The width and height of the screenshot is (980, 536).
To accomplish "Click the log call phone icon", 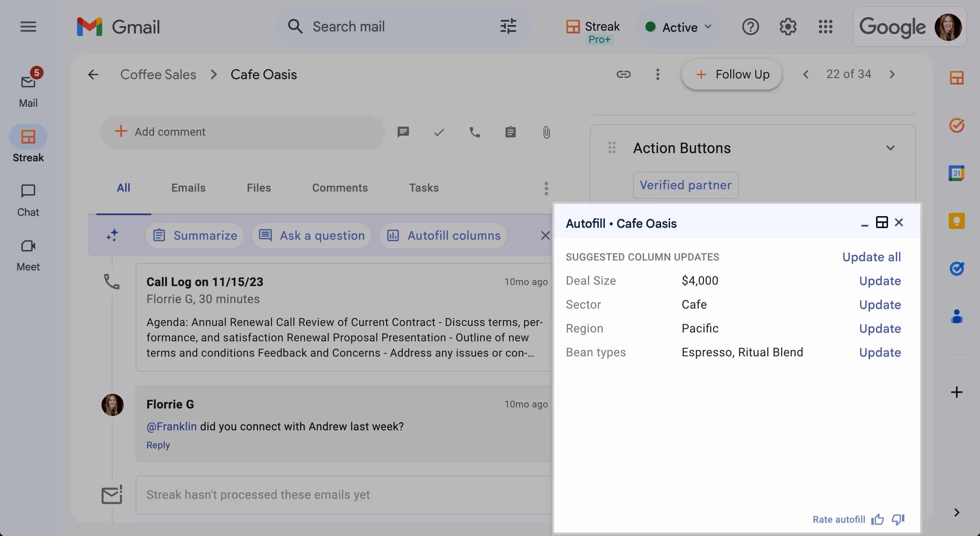I will coord(474,132).
